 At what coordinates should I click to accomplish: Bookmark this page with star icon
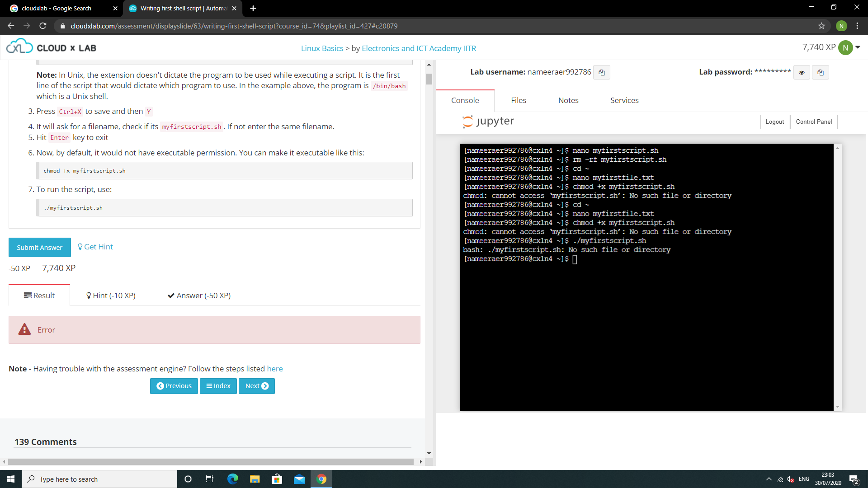click(821, 26)
